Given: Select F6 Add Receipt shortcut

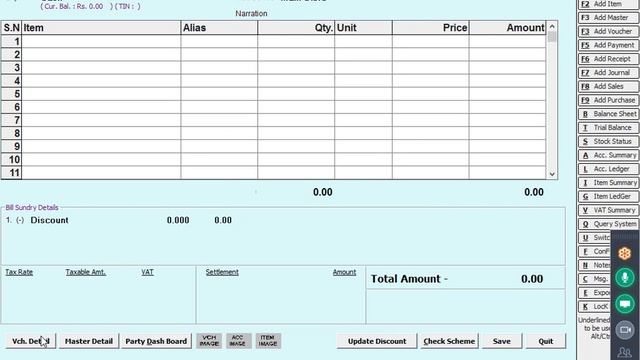Looking at the screenshot, I should tap(608, 59).
